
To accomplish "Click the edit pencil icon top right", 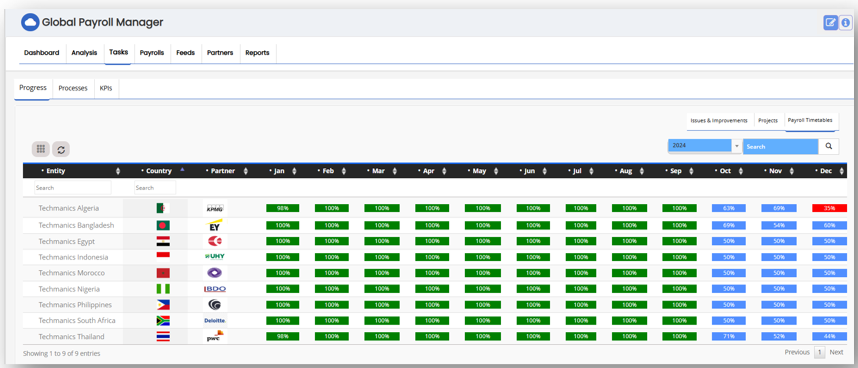I will tap(831, 23).
